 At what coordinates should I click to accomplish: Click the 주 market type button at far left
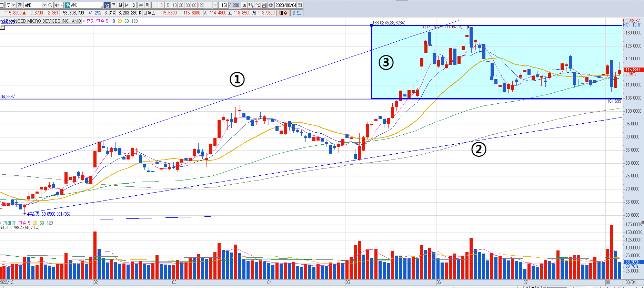pyautogui.click(x=8, y=5)
